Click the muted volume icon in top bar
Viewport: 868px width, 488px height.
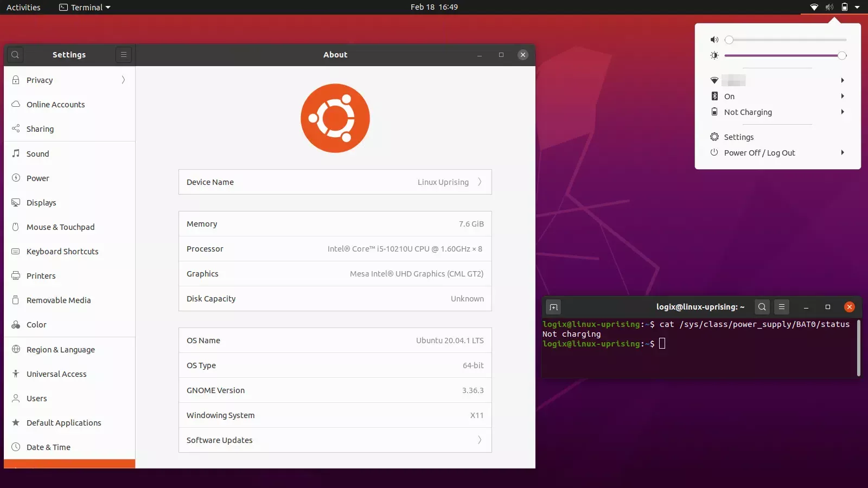829,7
